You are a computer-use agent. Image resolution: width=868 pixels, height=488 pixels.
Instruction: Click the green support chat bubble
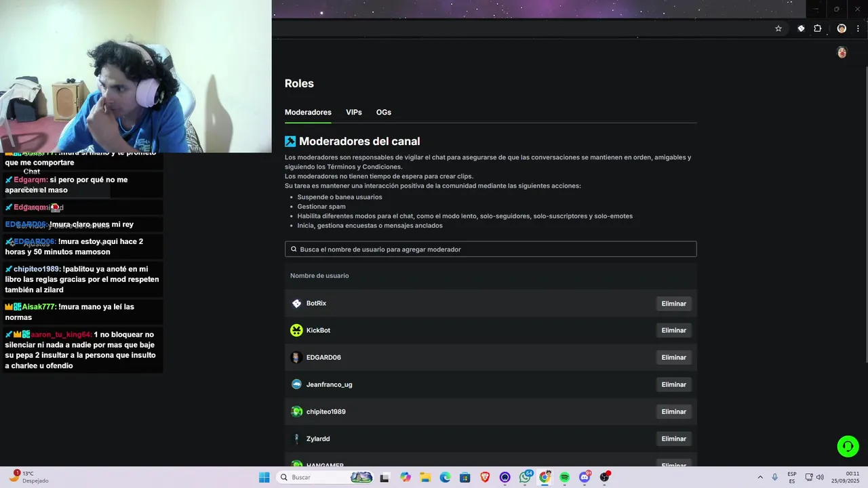848,446
